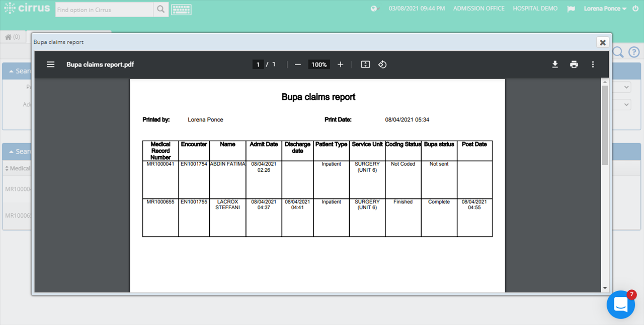Viewport: 644px width, 325px height.
Task: Click the name LACROX STEFFANI
Action: point(227,205)
